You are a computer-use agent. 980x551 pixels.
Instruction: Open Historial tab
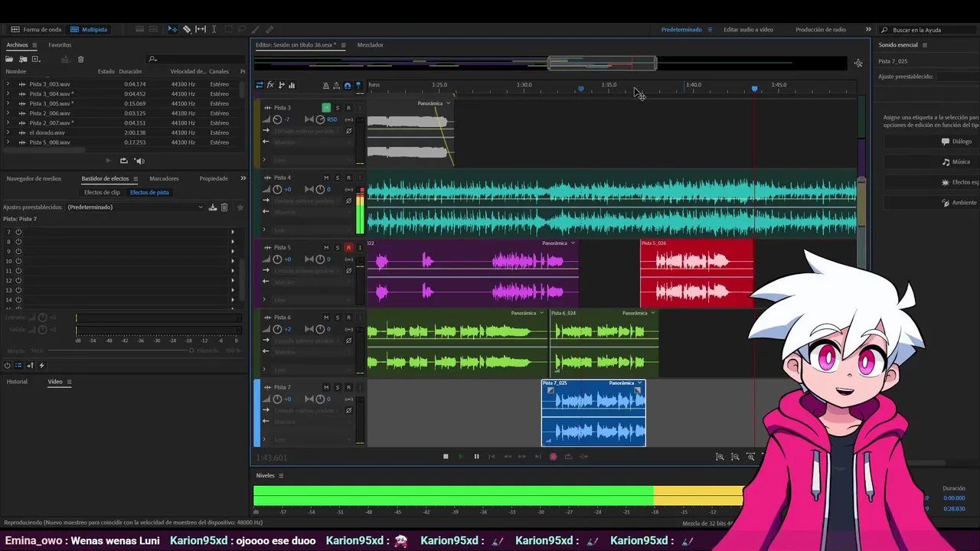[x=17, y=382]
